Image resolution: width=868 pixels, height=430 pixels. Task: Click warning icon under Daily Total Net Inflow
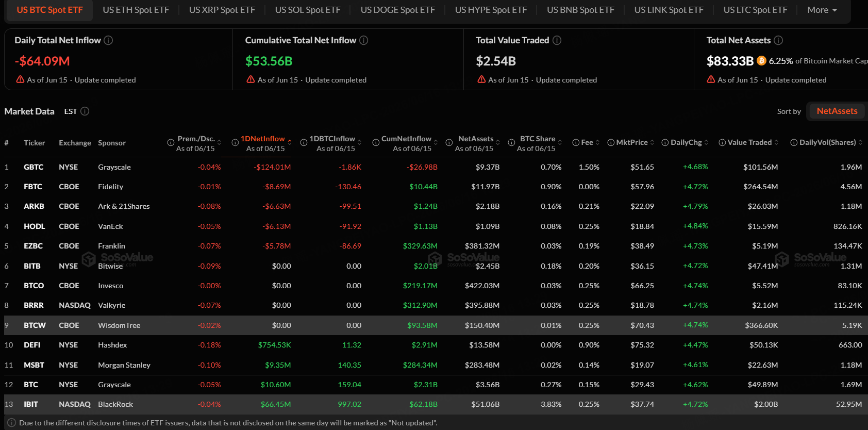20,79
